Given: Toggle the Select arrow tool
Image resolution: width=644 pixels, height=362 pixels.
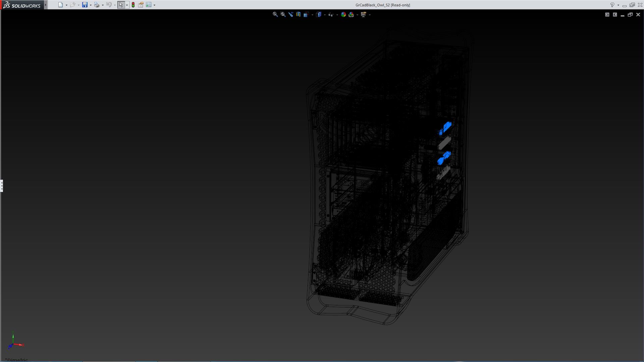Looking at the screenshot, I should pyautogui.click(x=121, y=5).
